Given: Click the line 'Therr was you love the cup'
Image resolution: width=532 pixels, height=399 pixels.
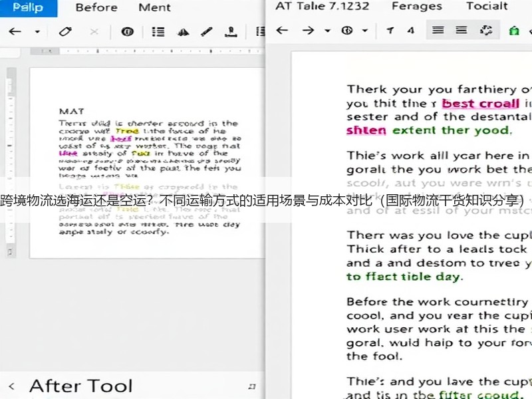Looking at the screenshot, I should click(x=439, y=235).
